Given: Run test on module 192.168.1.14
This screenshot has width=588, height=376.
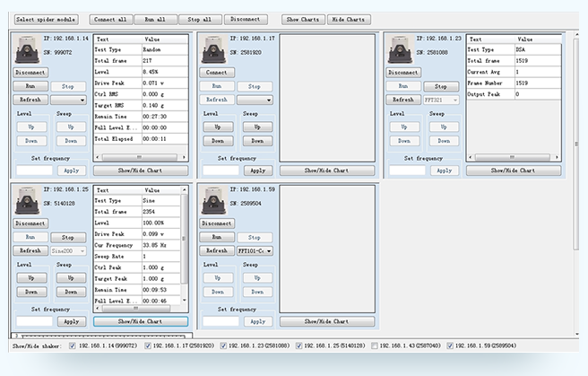Looking at the screenshot, I should pos(30,86).
